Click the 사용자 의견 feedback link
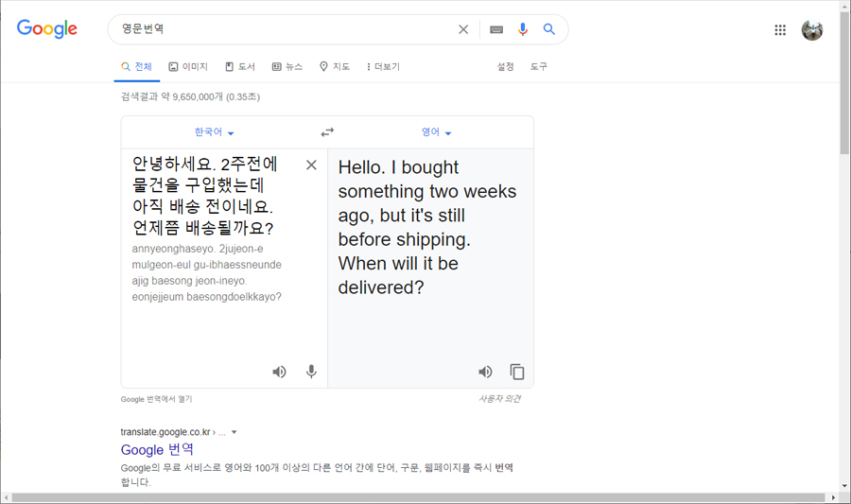The height and width of the screenshot is (504, 851). pyautogui.click(x=499, y=399)
